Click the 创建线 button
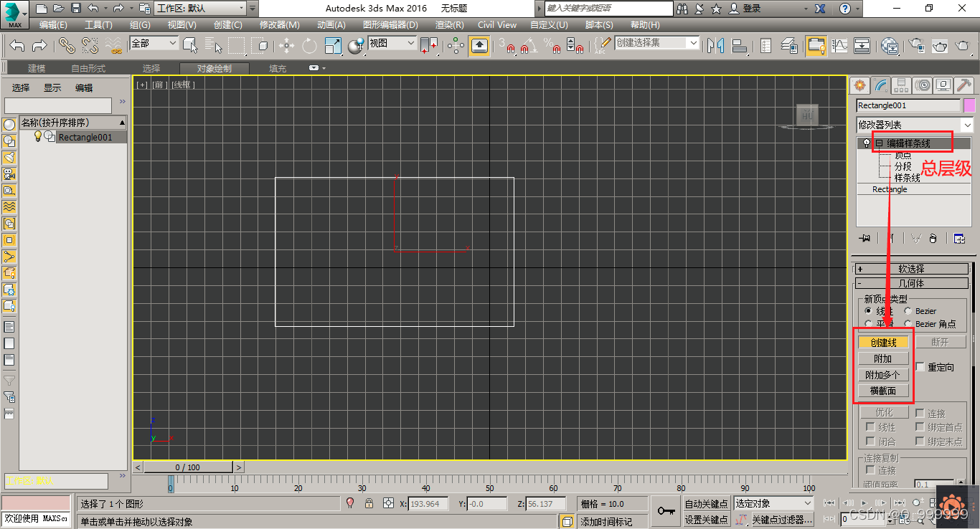Viewport: 980px width, 529px height. 884,343
